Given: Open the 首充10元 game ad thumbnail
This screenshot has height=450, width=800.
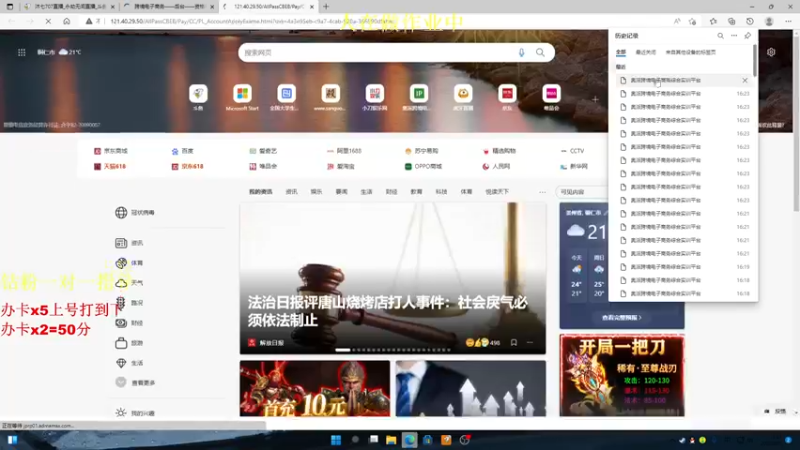Looking at the screenshot, I should click(x=315, y=389).
